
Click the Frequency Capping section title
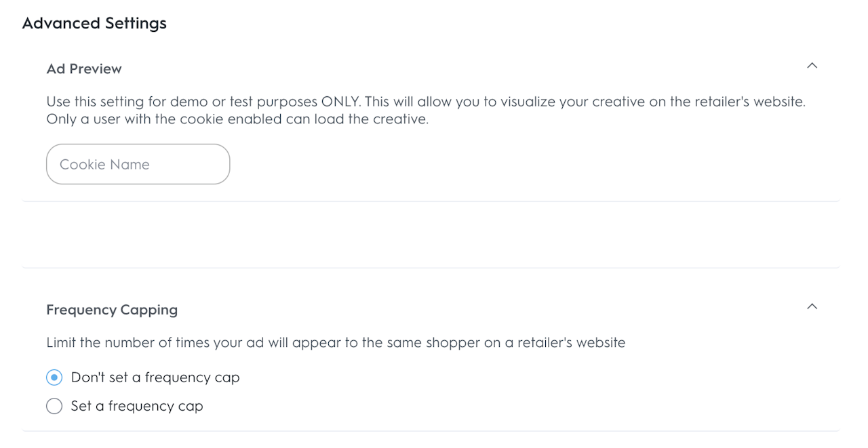coord(112,310)
